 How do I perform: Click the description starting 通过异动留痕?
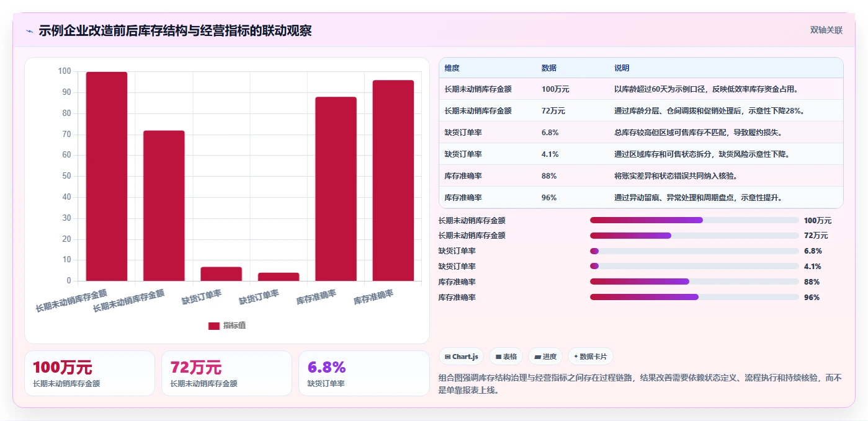699,198
